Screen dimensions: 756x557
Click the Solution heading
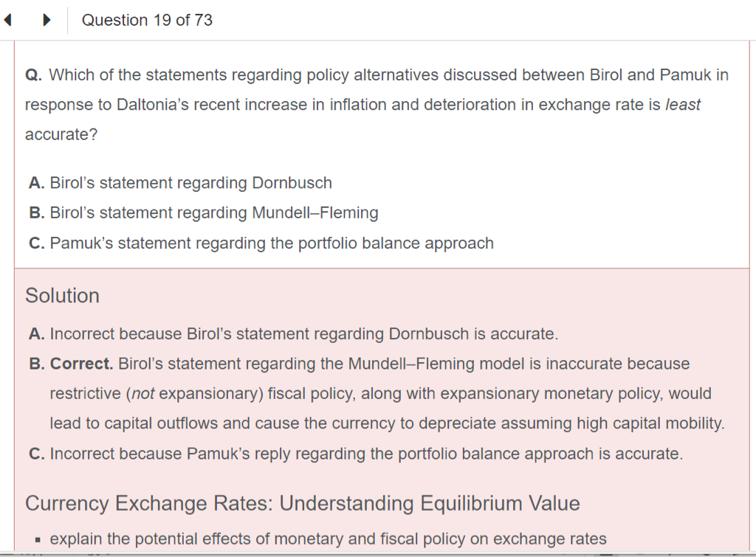(62, 296)
